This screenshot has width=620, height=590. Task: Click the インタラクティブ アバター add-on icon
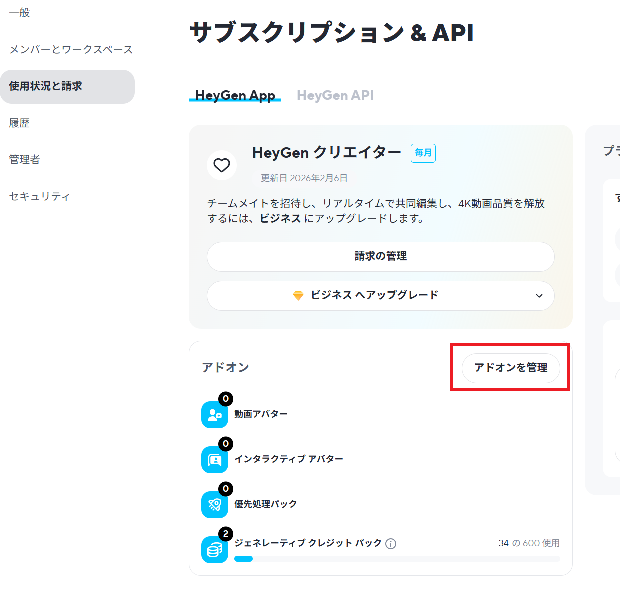[x=215, y=459]
